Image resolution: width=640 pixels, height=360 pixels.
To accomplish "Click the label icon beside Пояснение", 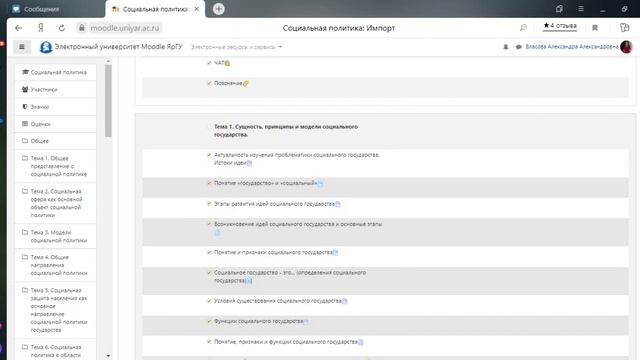I will (246, 83).
